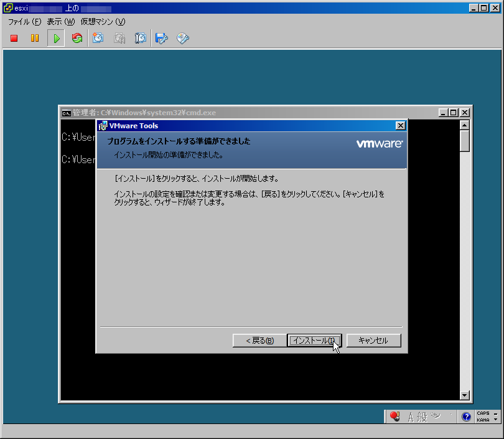This screenshot has width=504, height=439.
Task: Click the esxi console window title icon
Action: click(7, 7)
